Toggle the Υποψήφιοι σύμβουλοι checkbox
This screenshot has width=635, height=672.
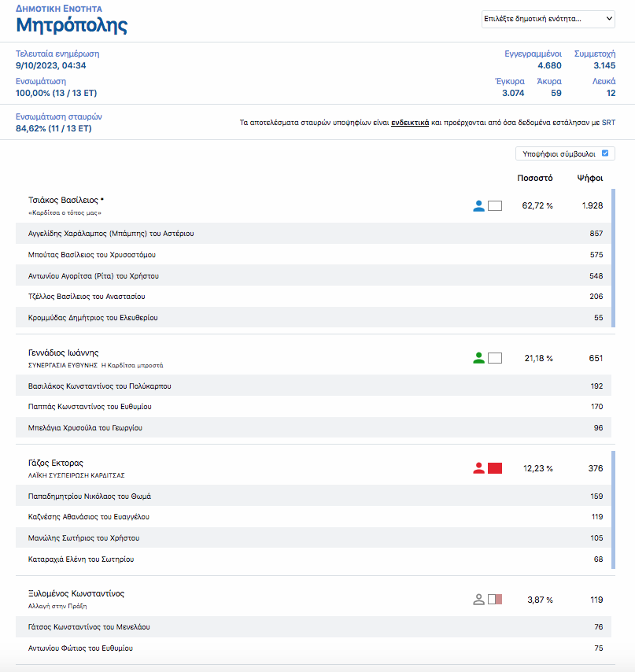pos(604,154)
